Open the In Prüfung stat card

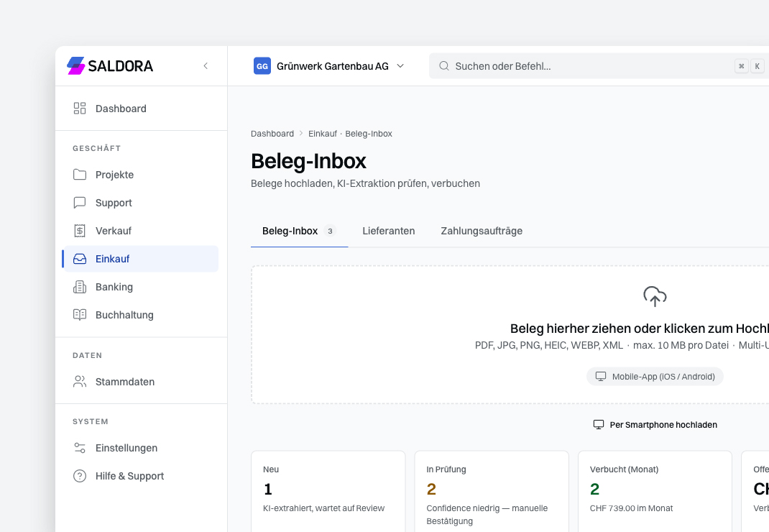(492, 491)
